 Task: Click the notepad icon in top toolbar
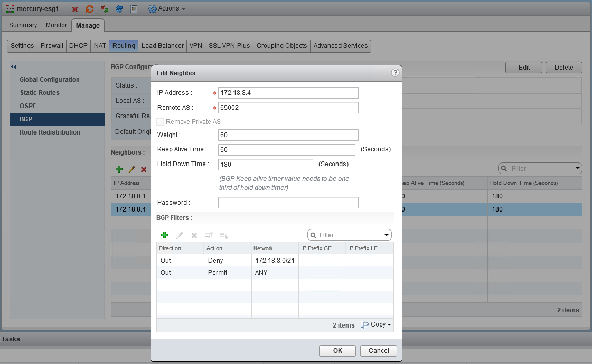point(134,9)
